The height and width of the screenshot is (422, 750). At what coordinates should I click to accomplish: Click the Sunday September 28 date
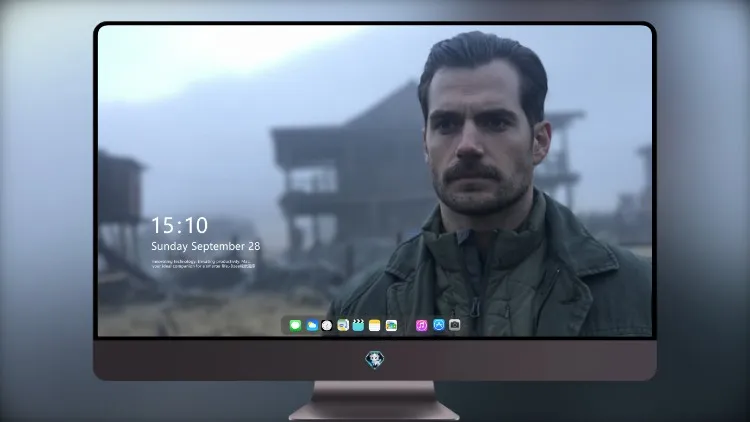(206, 246)
